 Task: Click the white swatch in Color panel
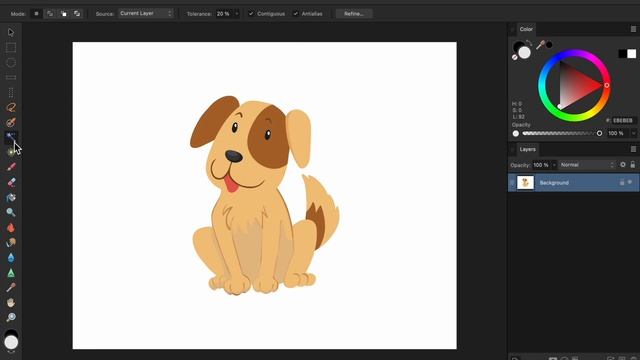(631, 53)
